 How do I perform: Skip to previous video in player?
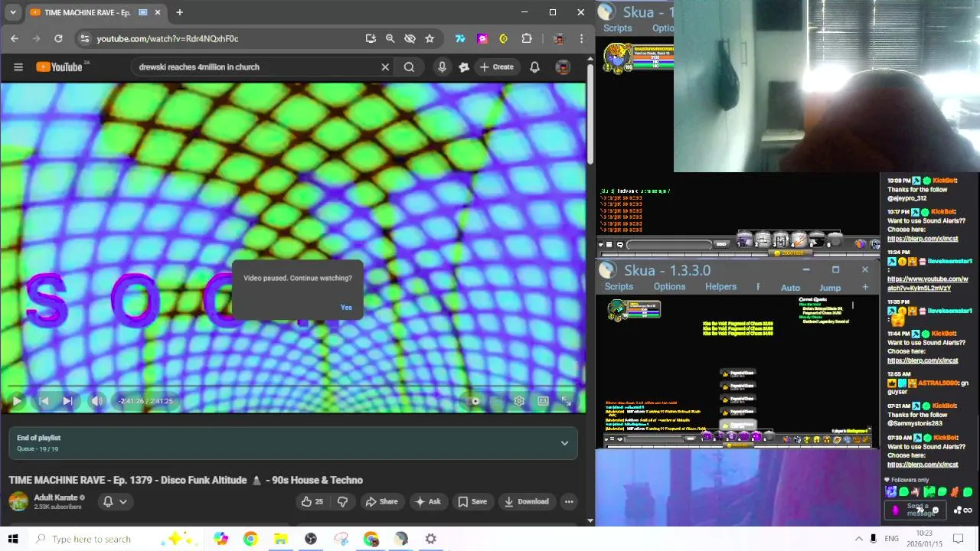click(44, 401)
